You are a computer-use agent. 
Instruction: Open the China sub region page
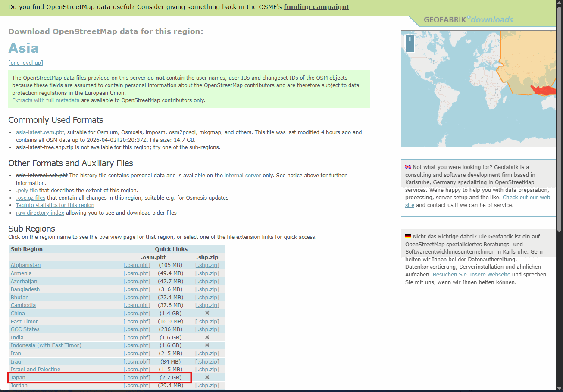click(18, 314)
